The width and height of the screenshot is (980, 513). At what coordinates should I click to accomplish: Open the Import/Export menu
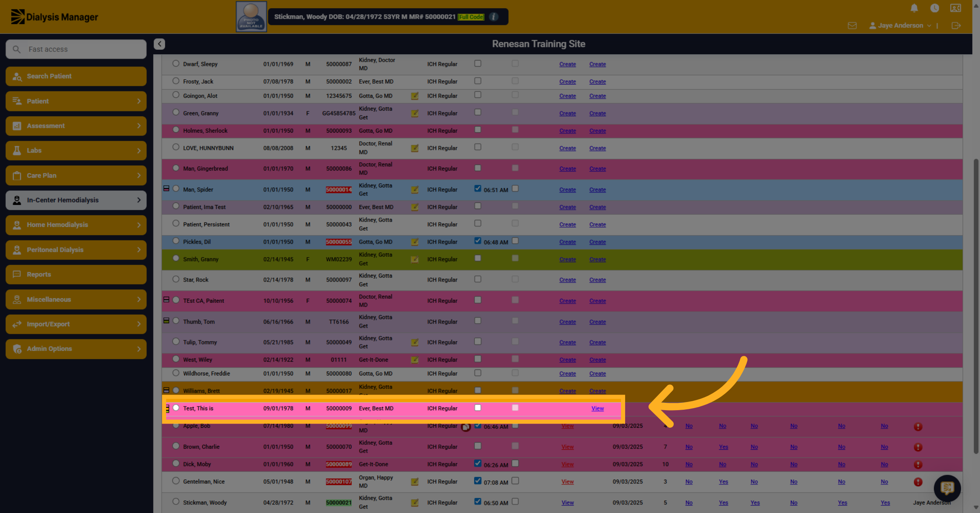(x=76, y=324)
